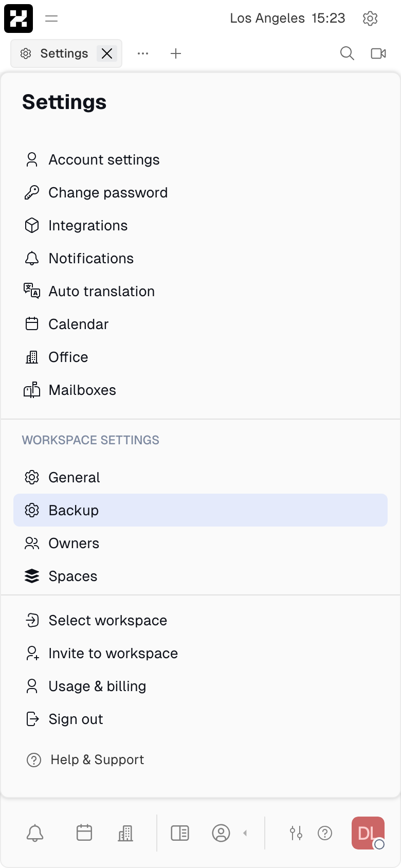Image resolution: width=401 pixels, height=868 pixels.
Task: Click the key icon beside Change password
Action: coord(32,192)
